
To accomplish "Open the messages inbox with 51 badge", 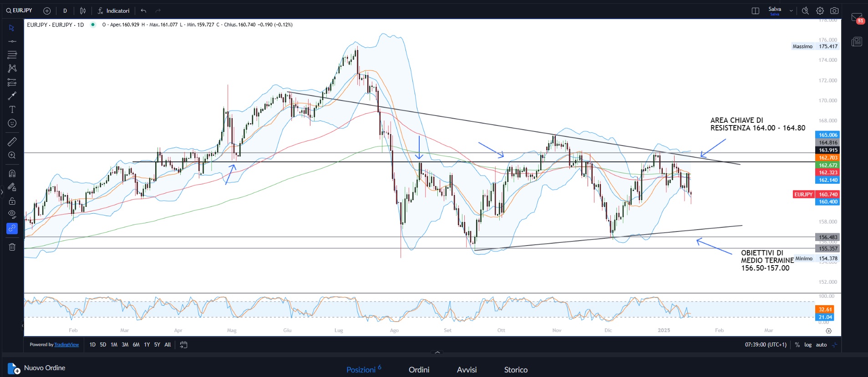I will click(x=857, y=18).
